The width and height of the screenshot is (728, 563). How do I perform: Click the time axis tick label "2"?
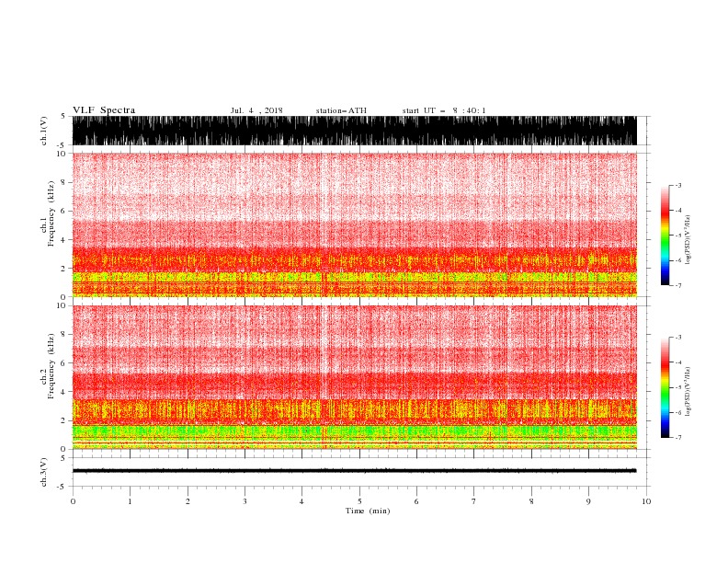[188, 501]
